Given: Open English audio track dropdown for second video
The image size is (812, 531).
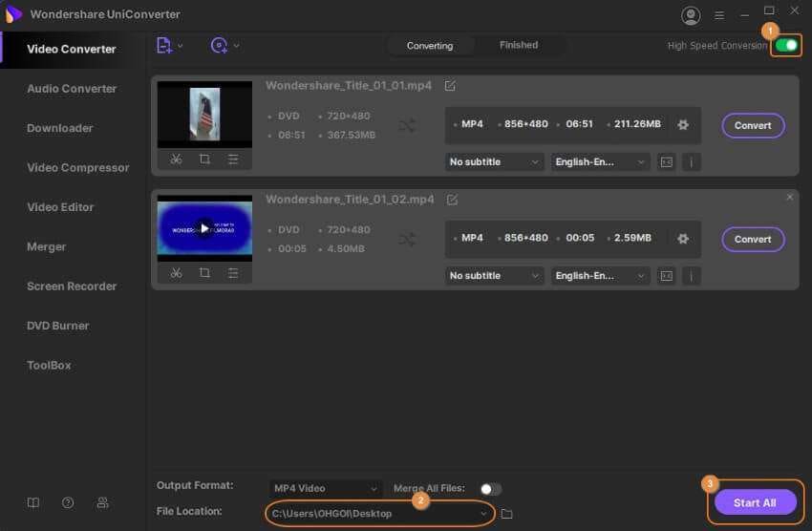Looking at the screenshot, I should point(600,276).
